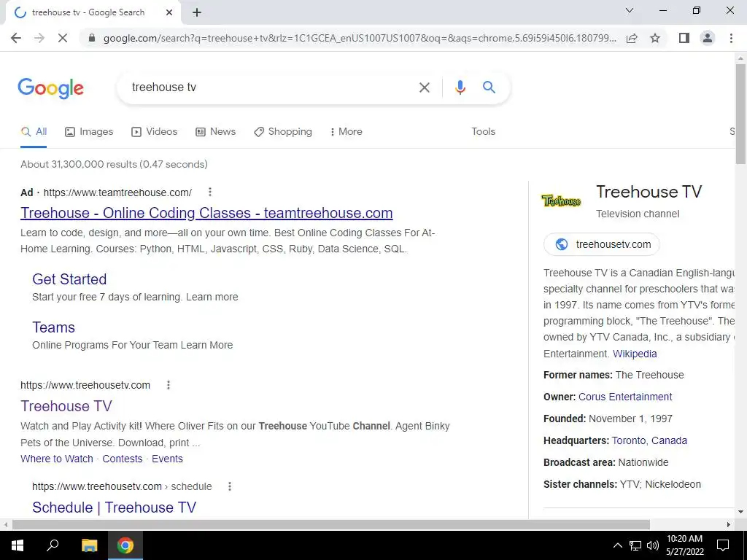Image resolution: width=747 pixels, height=560 pixels.
Task: Open the Chrome profile avatar icon
Action: (x=708, y=38)
